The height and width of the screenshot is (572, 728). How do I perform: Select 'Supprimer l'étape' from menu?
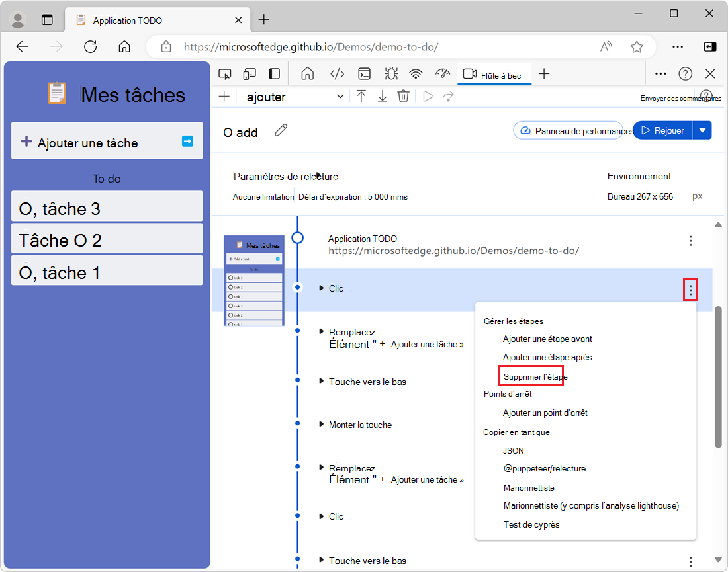535,377
